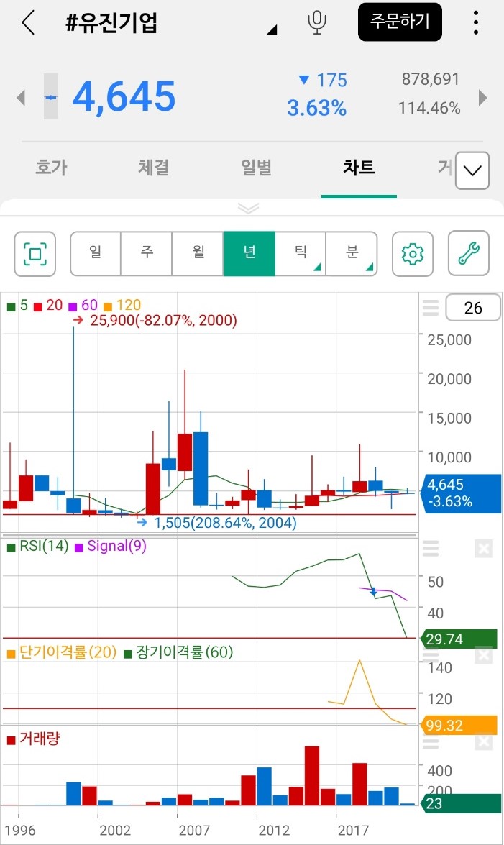Tap the #유진기업 stock name
The height and width of the screenshot is (845, 504).
(111, 23)
